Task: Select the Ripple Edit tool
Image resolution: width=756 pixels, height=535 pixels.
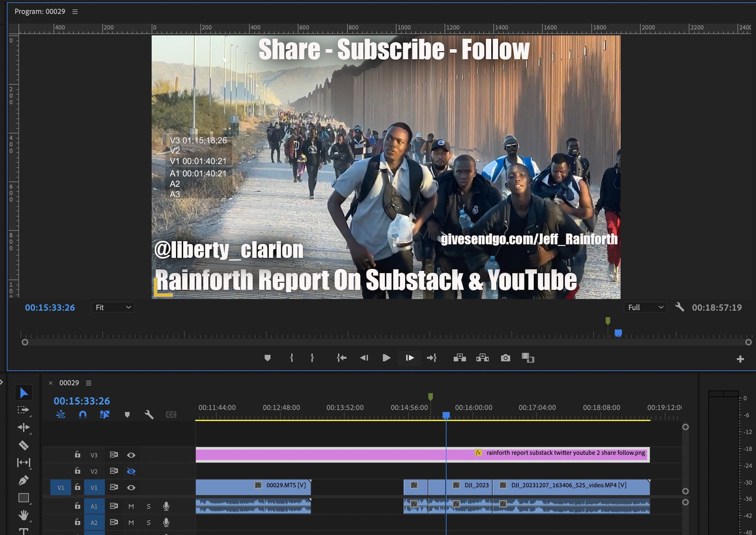Action: click(x=24, y=427)
